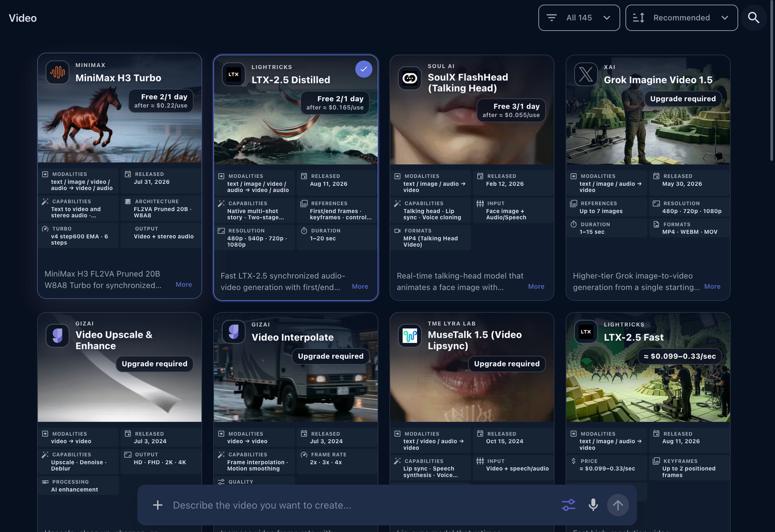Click the Keyframes icon on LTX-2.5 Fast

[656, 461]
